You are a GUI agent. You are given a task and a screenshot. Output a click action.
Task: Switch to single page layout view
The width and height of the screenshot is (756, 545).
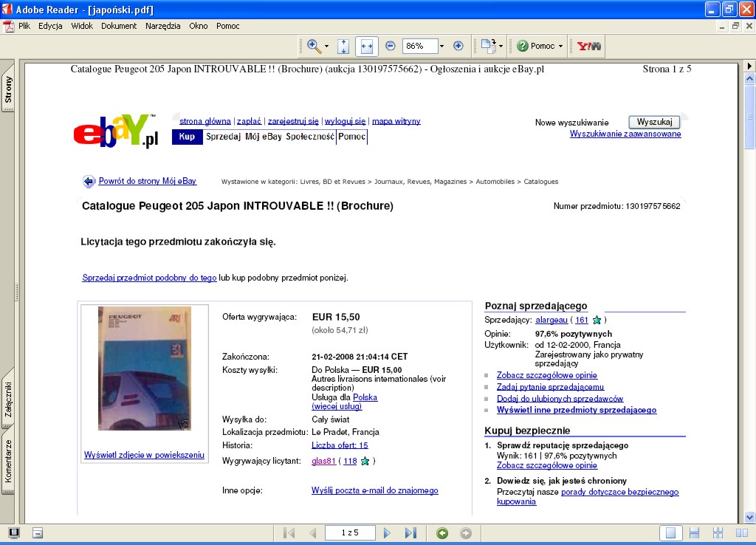(670, 532)
